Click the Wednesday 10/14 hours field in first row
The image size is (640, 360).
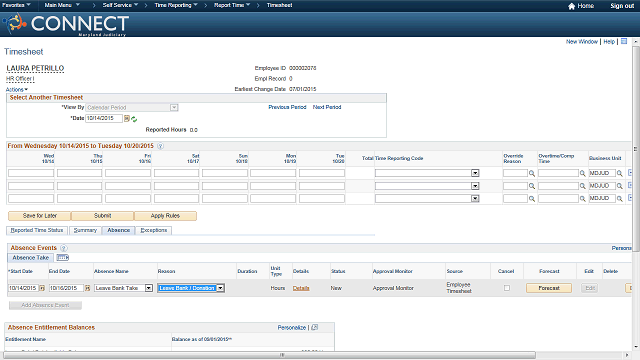[x=31, y=173]
